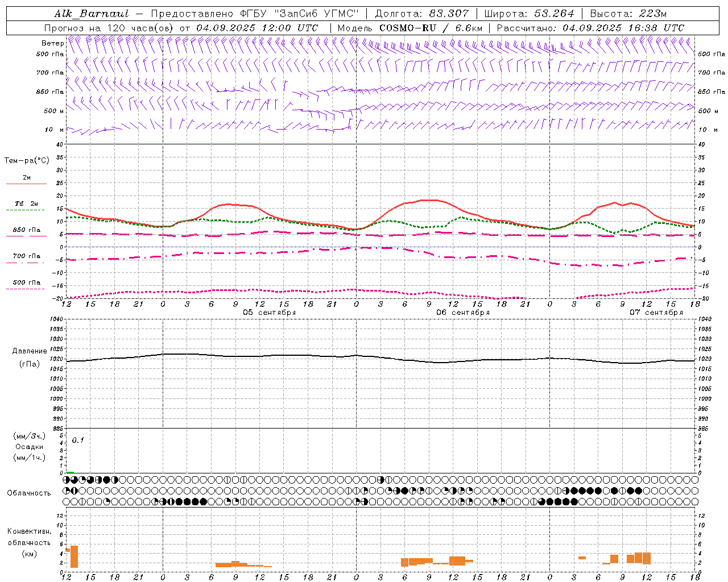The width and height of the screenshot is (728, 582).
Task: Click the Облачность cloudiness row label
Action: pyautogui.click(x=29, y=493)
